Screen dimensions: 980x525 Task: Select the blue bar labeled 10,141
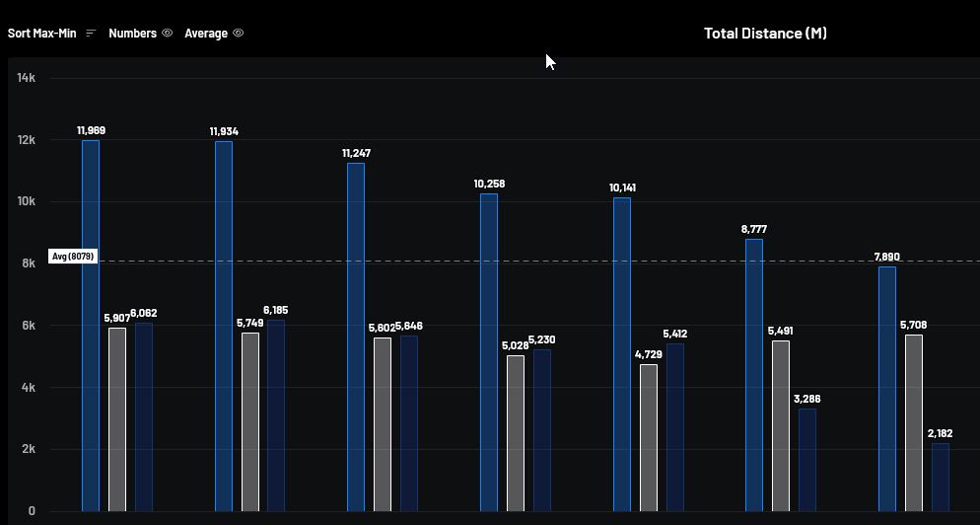click(x=622, y=354)
